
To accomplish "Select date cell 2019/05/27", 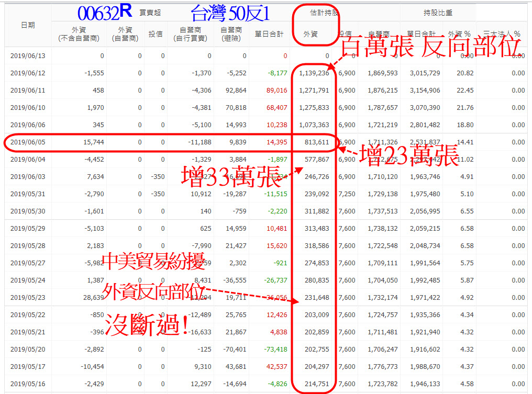I will click(x=28, y=263).
